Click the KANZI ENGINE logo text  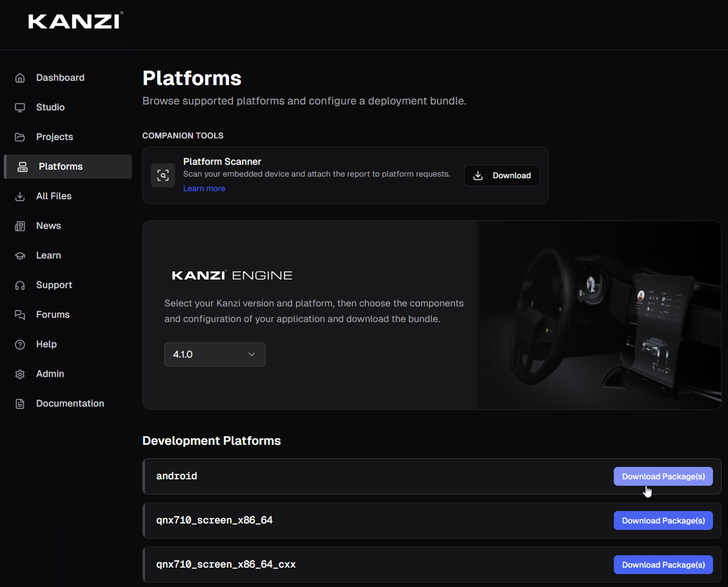[x=232, y=275]
